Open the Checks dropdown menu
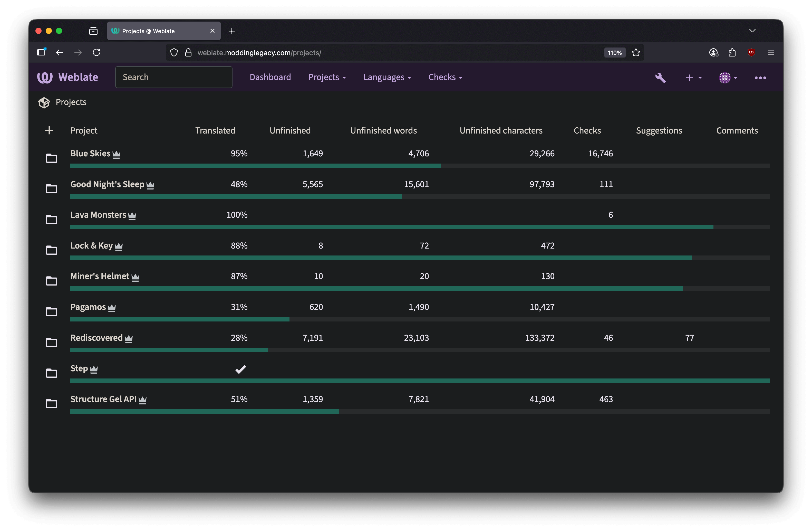This screenshot has height=531, width=812. pyautogui.click(x=445, y=78)
